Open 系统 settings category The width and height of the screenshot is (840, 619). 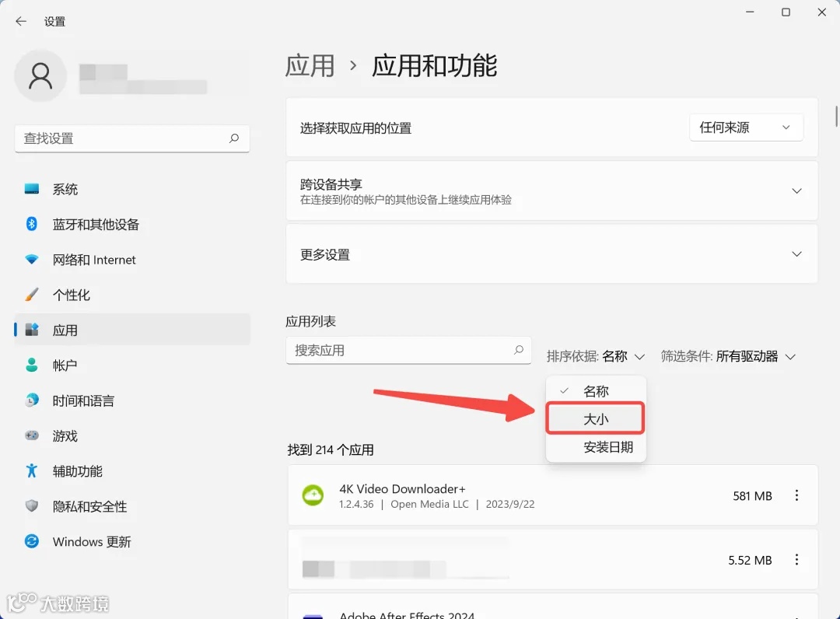pos(131,189)
